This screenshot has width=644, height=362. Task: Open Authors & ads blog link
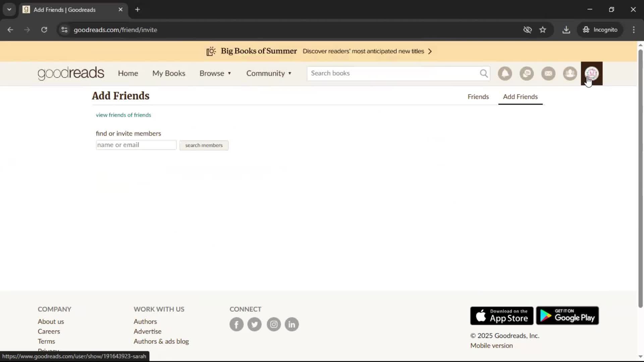[161, 342]
